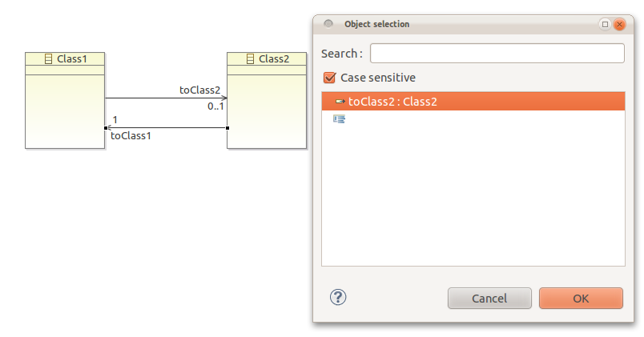This screenshot has width=644, height=337.
Task: Dismiss dialog with the Cancel button
Action: [489, 299]
